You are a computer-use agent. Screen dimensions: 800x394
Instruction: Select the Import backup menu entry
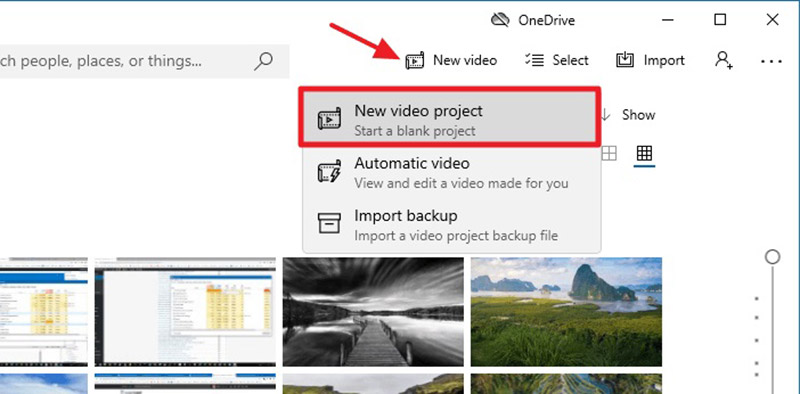[x=452, y=225]
